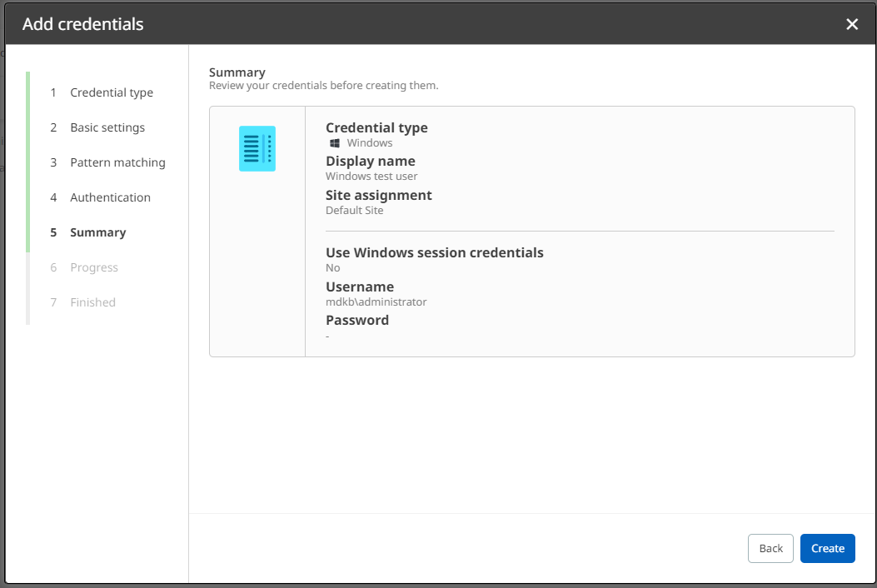Click the Back button
Image resolution: width=877 pixels, height=588 pixels.
[770, 548]
